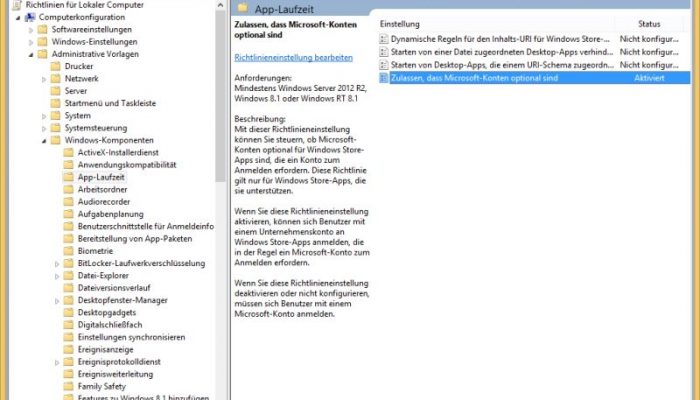This screenshot has width=700, height=400.
Task: Select Dateiversionsverlauf in the tree
Action: pos(114,288)
